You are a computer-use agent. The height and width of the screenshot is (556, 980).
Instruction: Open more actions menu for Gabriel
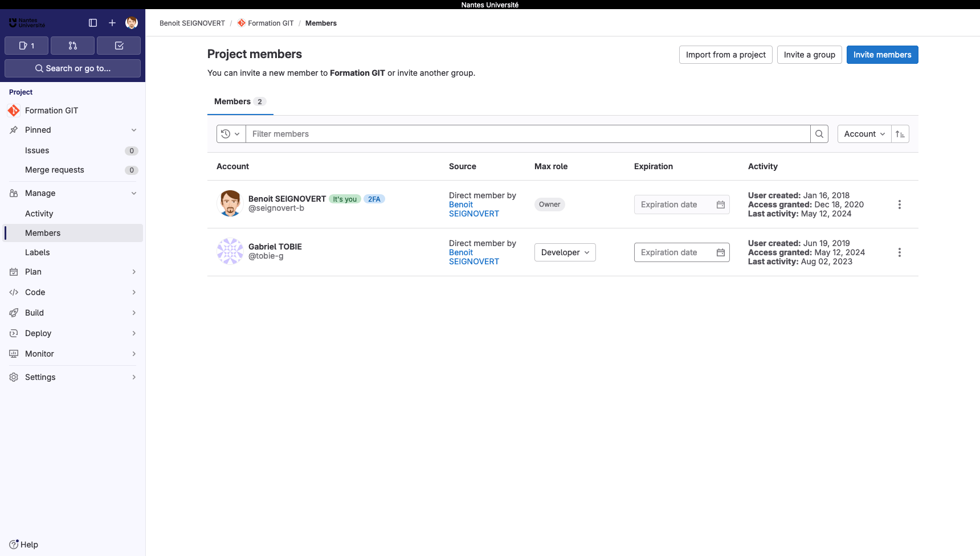point(900,252)
